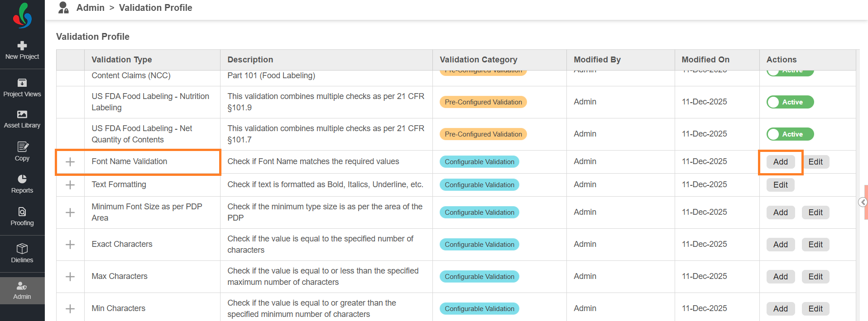Screen dimensions: 868x321
Task: Click Add for Max Characters
Action: (x=781, y=277)
